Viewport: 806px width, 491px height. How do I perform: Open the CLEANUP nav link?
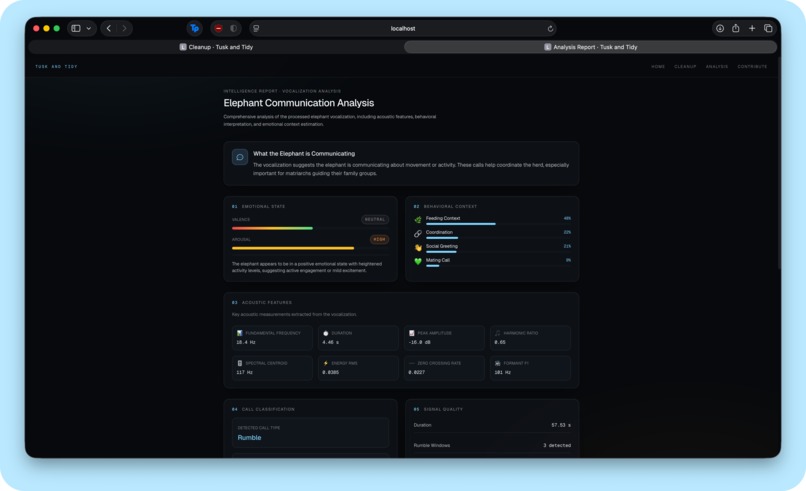tap(685, 66)
